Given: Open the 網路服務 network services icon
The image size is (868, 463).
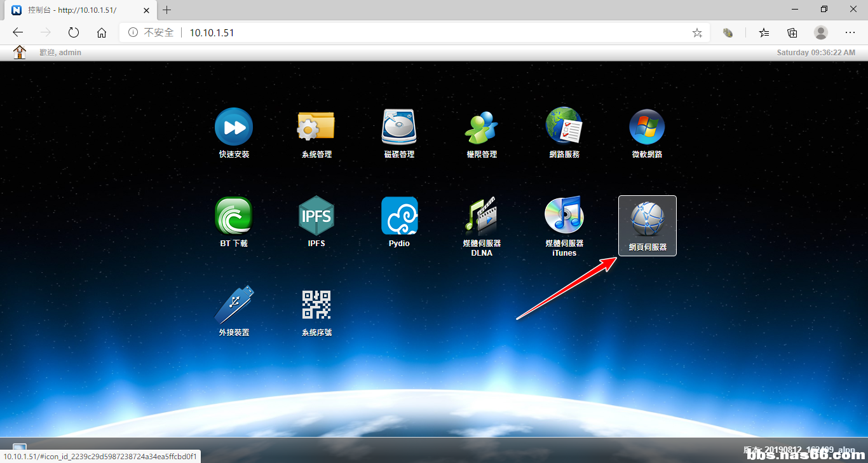Looking at the screenshot, I should pyautogui.click(x=564, y=133).
